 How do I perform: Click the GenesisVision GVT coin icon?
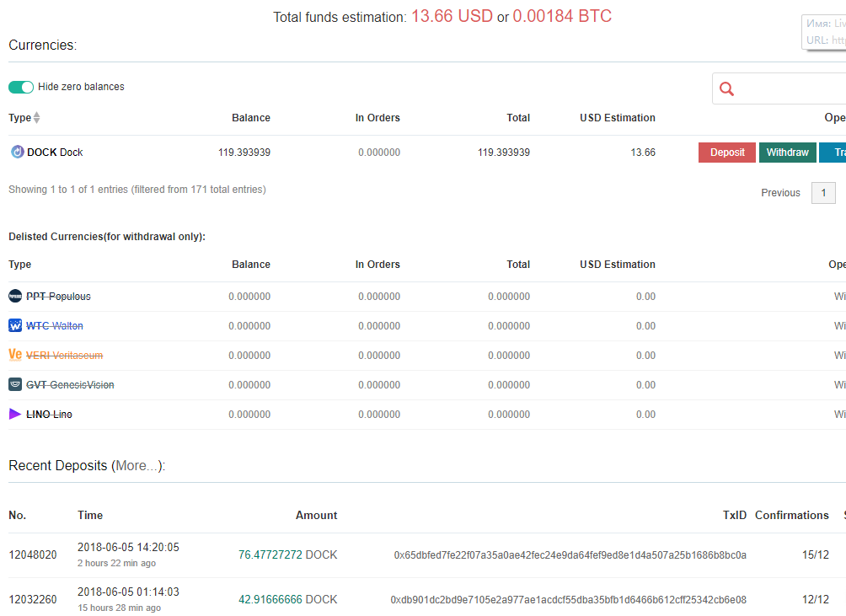[15, 384]
